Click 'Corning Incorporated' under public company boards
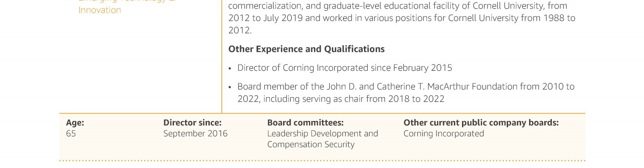The height and width of the screenshot is (168, 644). click(444, 134)
